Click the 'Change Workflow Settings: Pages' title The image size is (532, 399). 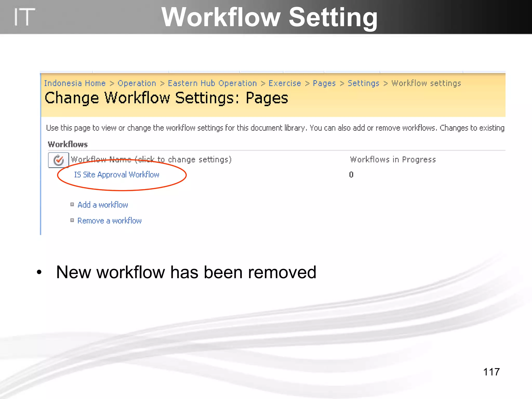[166, 98]
